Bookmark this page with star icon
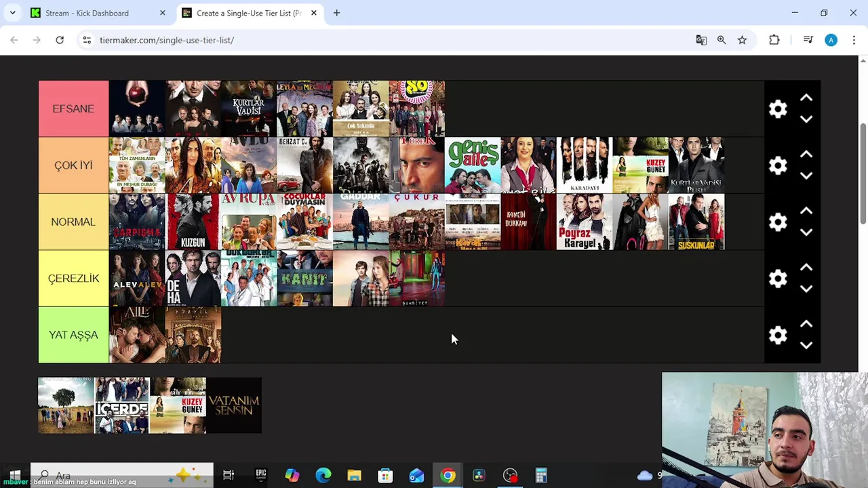This screenshot has width=868, height=488. pyautogui.click(x=742, y=40)
